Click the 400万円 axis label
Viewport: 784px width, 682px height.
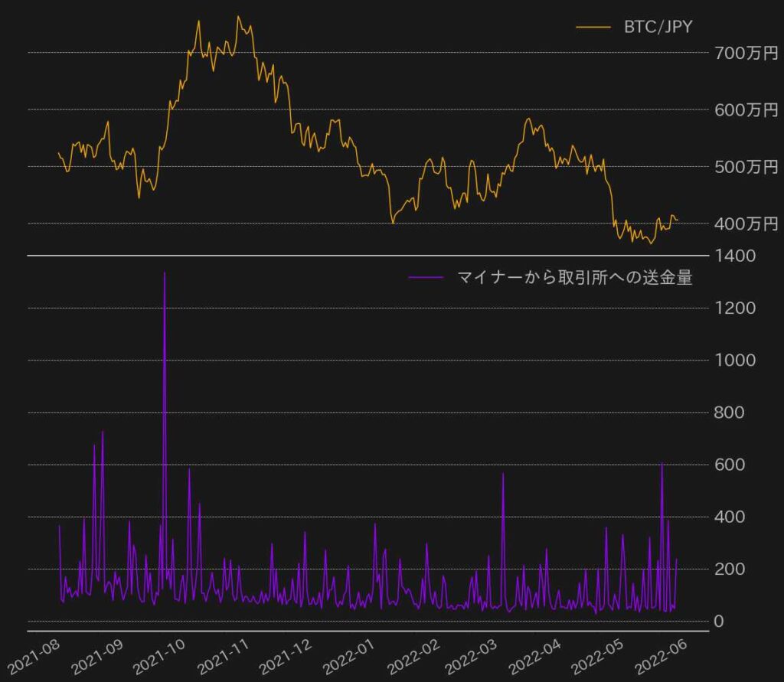coord(746,224)
